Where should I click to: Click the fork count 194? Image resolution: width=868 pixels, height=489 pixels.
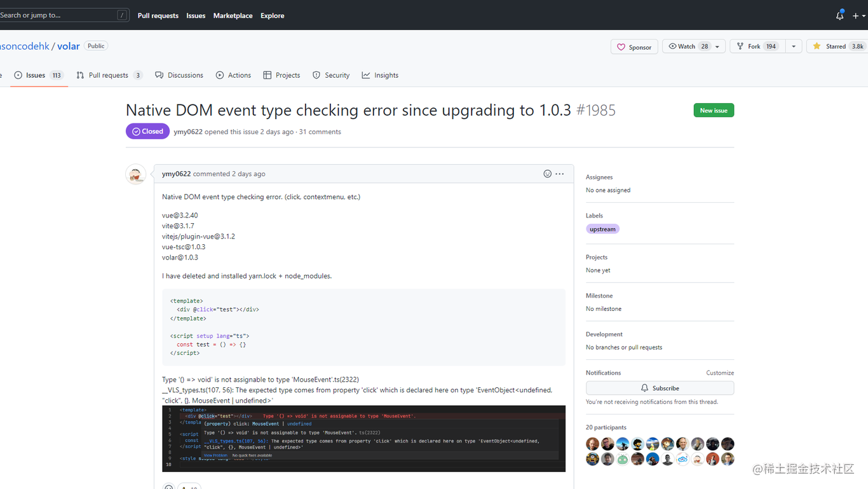coord(771,46)
